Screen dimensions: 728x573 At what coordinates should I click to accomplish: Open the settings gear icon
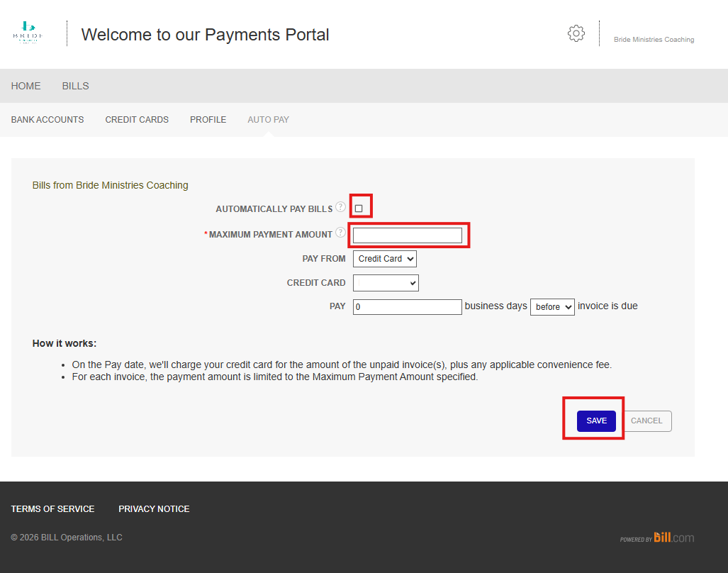pyautogui.click(x=576, y=33)
